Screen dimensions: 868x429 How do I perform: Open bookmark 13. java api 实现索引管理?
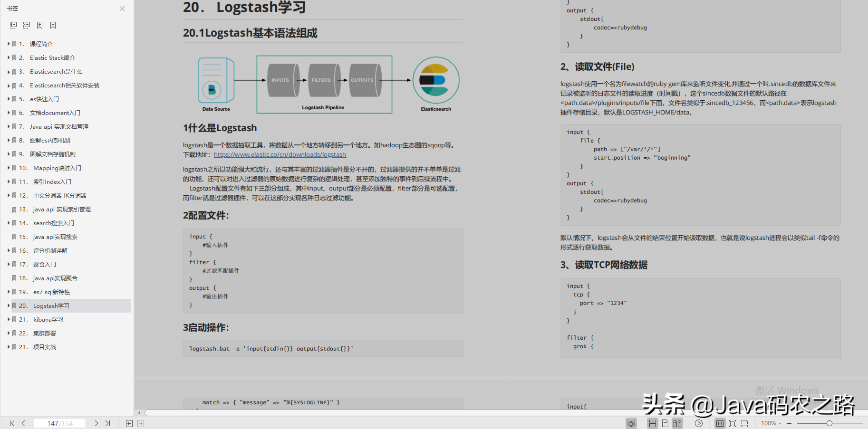tap(55, 209)
